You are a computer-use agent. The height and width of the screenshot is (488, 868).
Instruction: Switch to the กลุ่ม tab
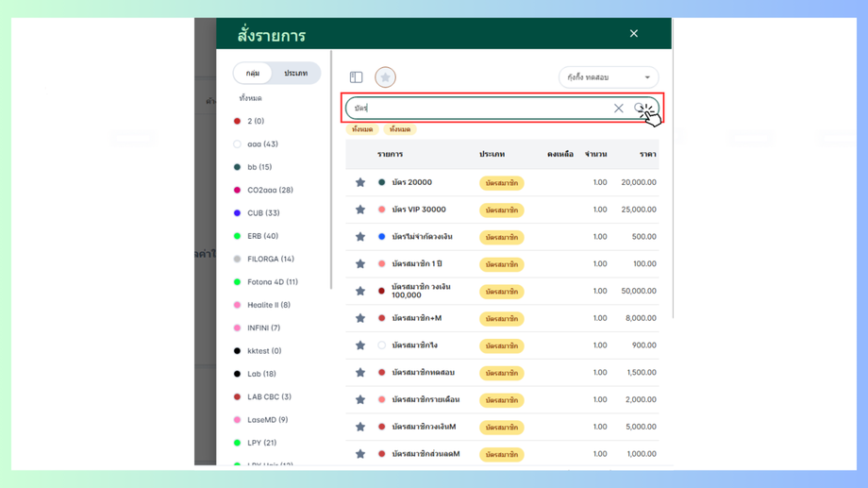pyautogui.click(x=253, y=74)
